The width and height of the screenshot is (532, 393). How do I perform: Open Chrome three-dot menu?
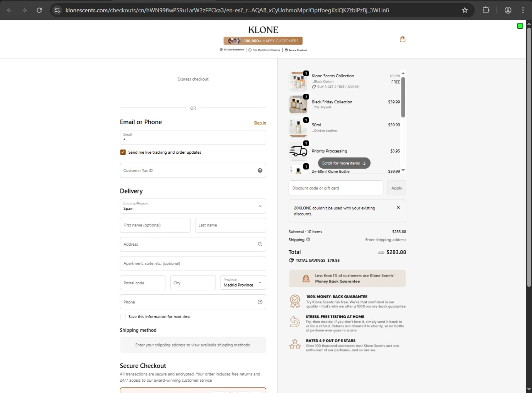tap(523, 10)
